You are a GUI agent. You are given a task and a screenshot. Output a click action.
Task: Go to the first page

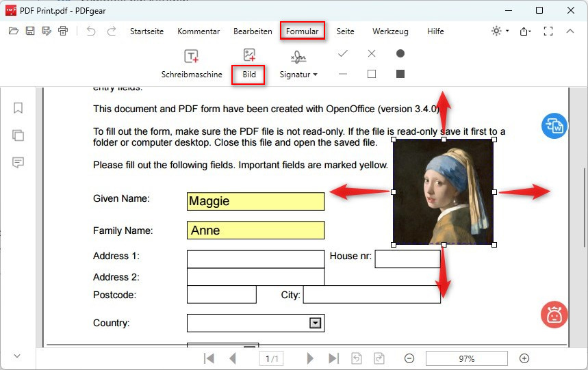tap(209, 358)
